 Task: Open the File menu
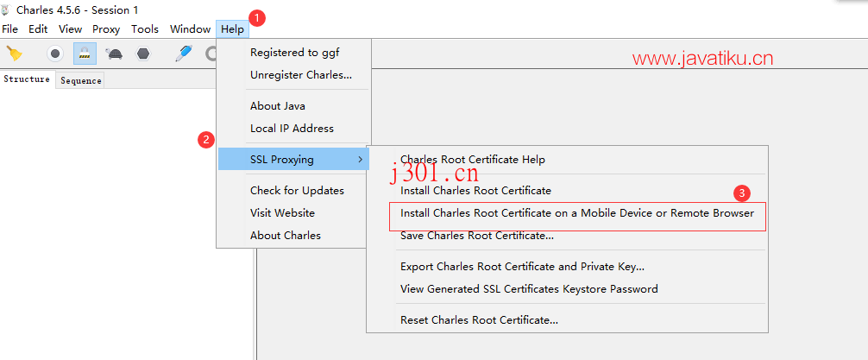[10, 29]
